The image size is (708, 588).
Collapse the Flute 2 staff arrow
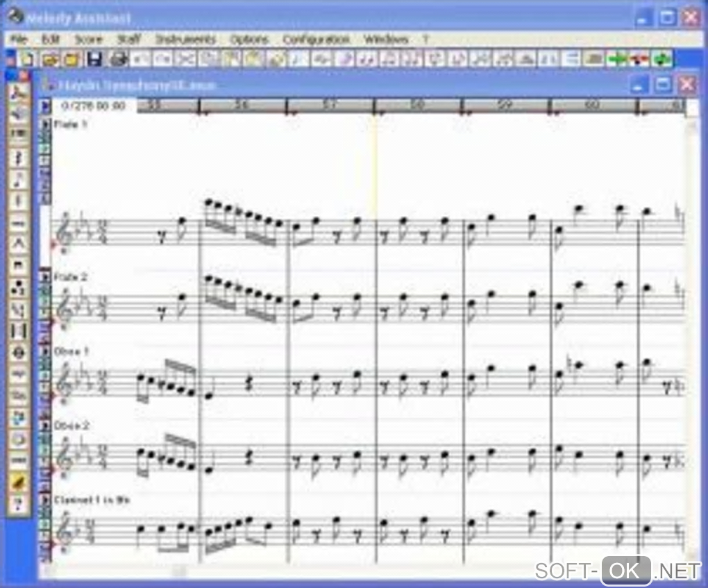[46, 276]
